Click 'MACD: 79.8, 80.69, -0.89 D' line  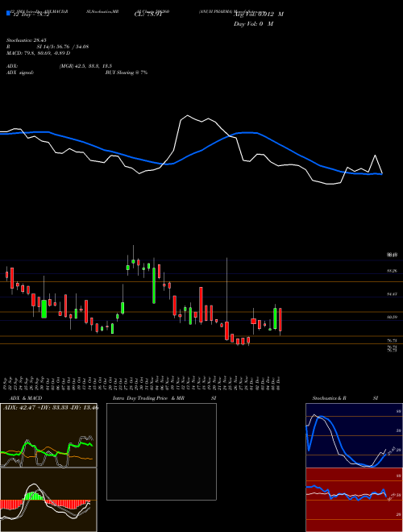pyautogui.click(x=38, y=53)
